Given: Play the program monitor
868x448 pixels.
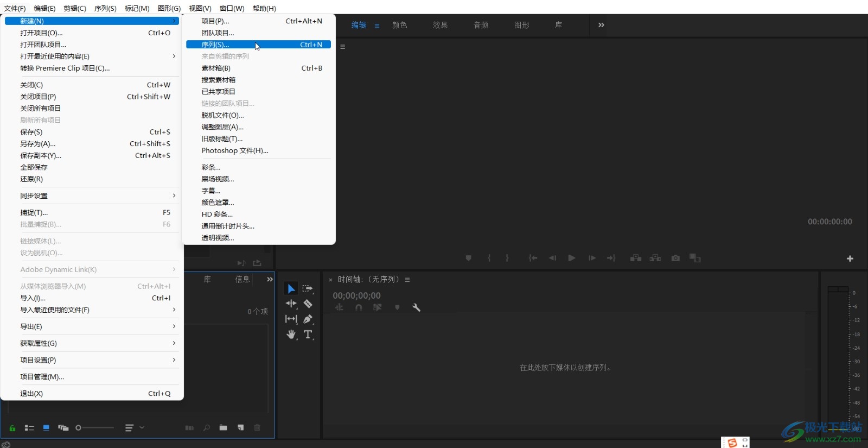Looking at the screenshot, I should coord(571,258).
